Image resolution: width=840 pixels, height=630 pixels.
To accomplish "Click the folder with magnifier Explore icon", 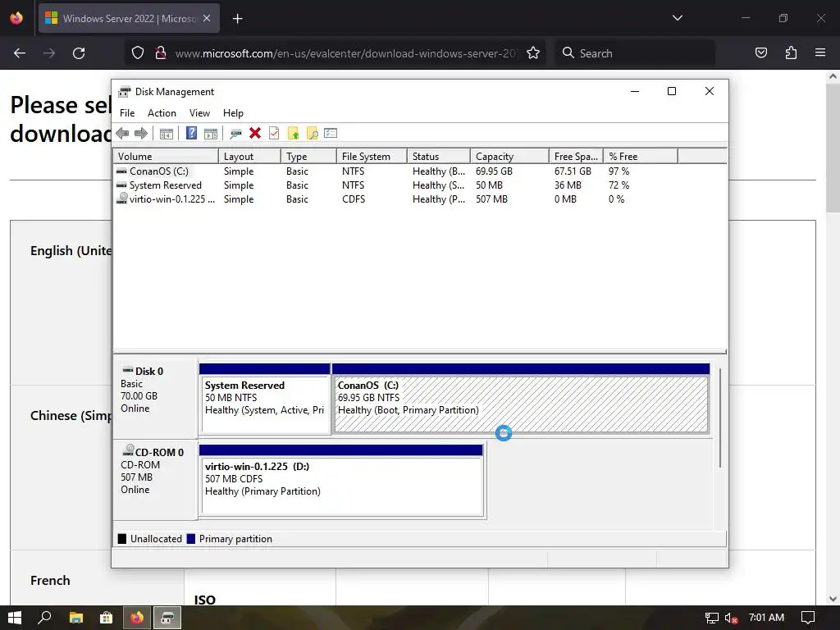I will [x=312, y=134].
